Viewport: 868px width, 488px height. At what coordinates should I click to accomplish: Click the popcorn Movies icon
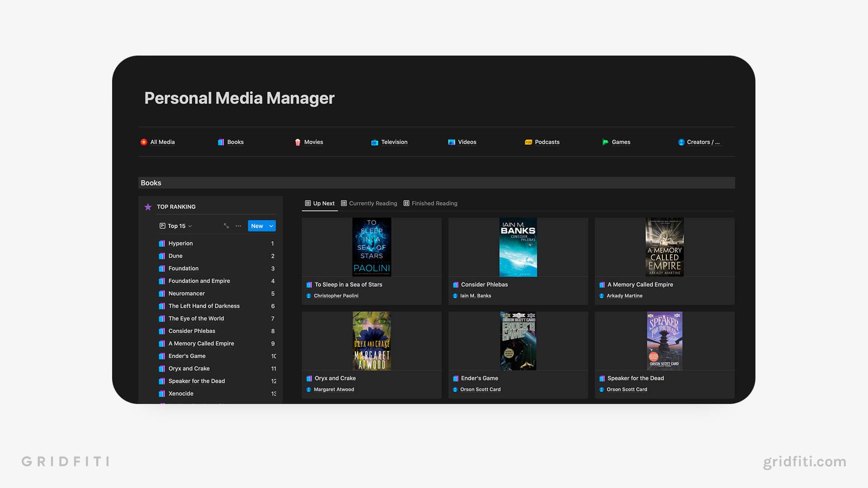pos(297,142)
